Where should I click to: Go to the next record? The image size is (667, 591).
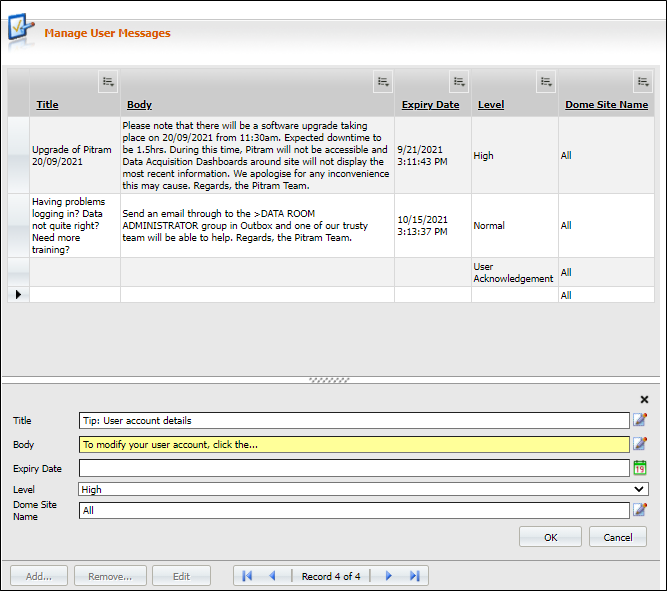pos(388,576)
